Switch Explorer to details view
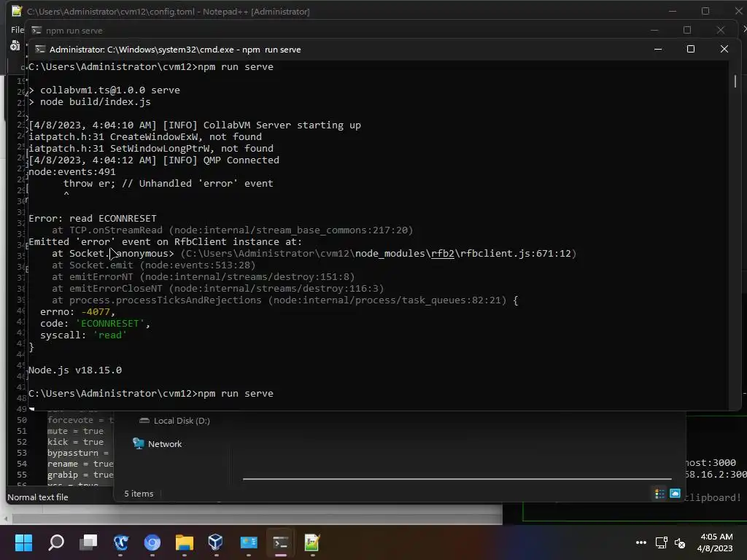The width and height of the screenshot is (747, 560). [659, 494]
